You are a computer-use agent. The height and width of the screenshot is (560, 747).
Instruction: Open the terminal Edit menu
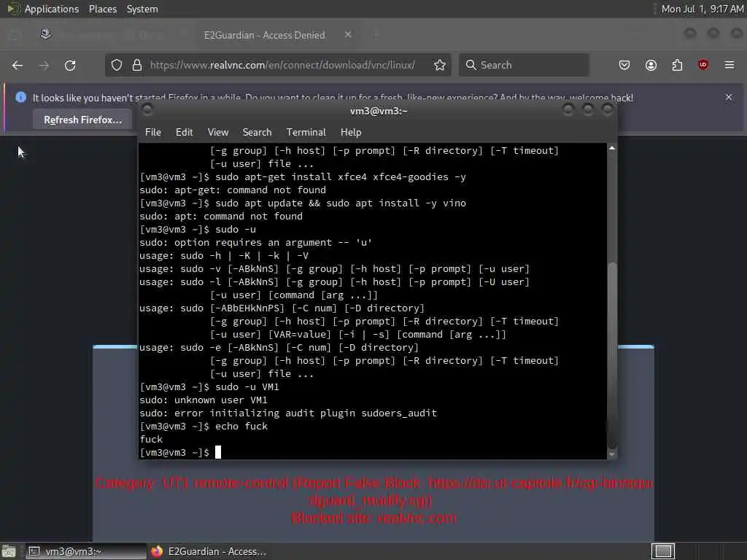click(x=184, y=133)
